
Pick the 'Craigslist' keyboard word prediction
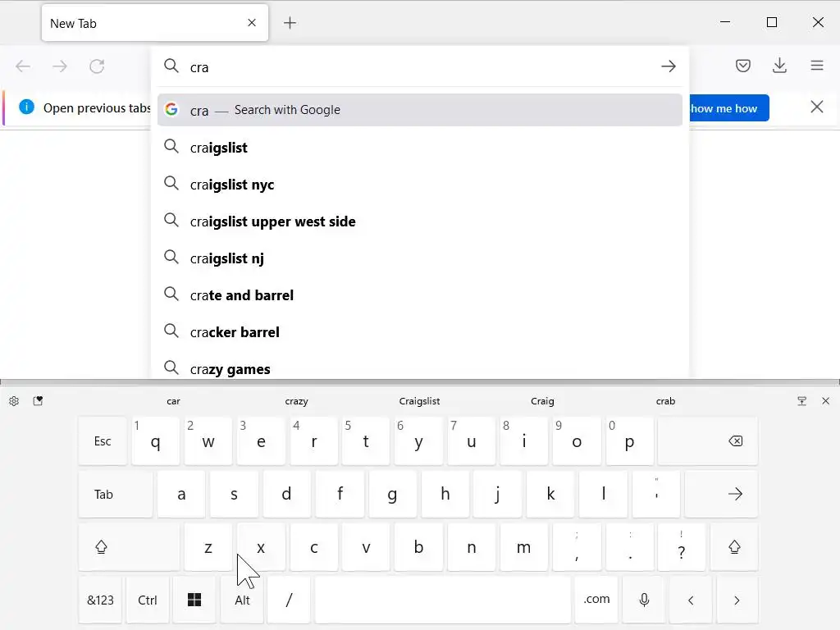pos(419,401)
